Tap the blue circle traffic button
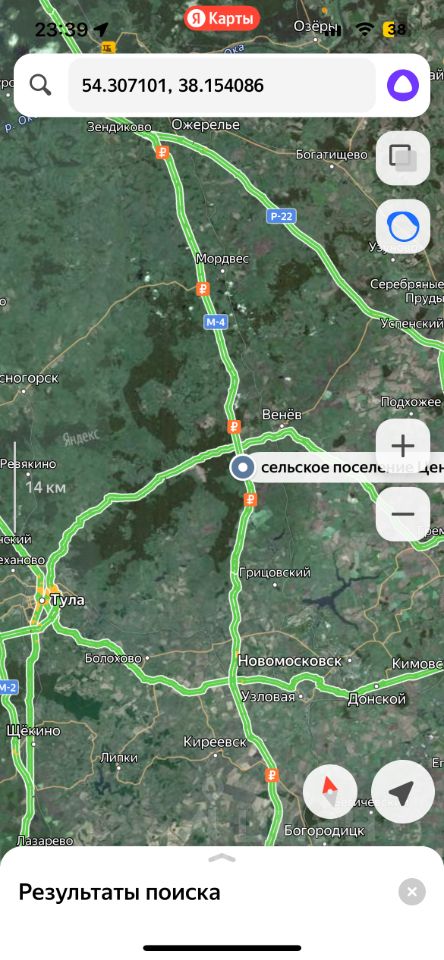This screenshot has width=444, height=960. click(403, 228)
